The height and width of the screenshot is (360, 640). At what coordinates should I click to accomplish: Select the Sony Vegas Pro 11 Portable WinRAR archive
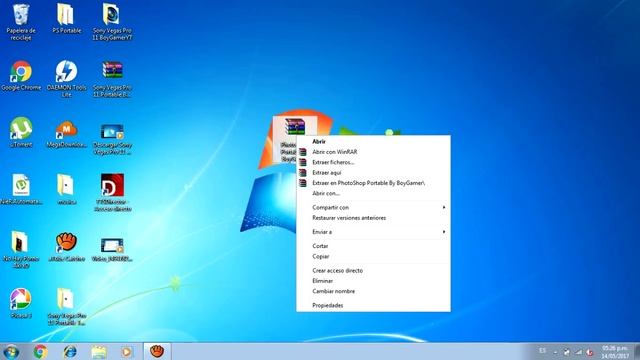click(x=112, y=79)
